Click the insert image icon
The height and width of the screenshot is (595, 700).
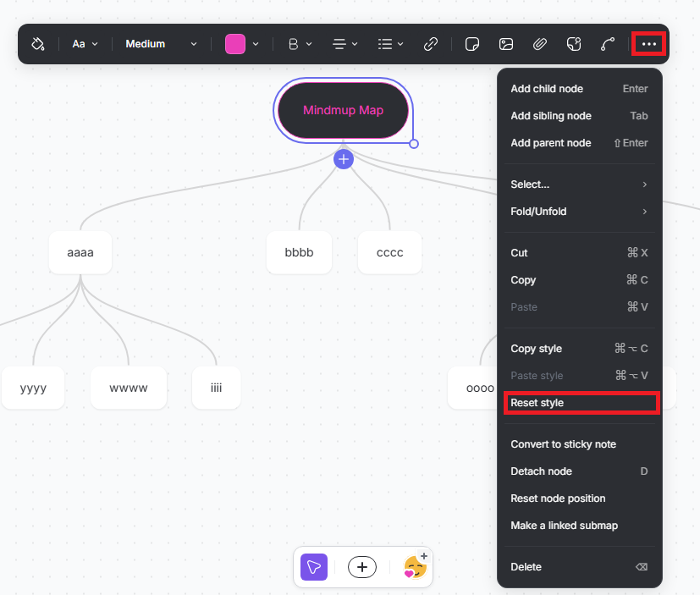[x=506, y=44]
